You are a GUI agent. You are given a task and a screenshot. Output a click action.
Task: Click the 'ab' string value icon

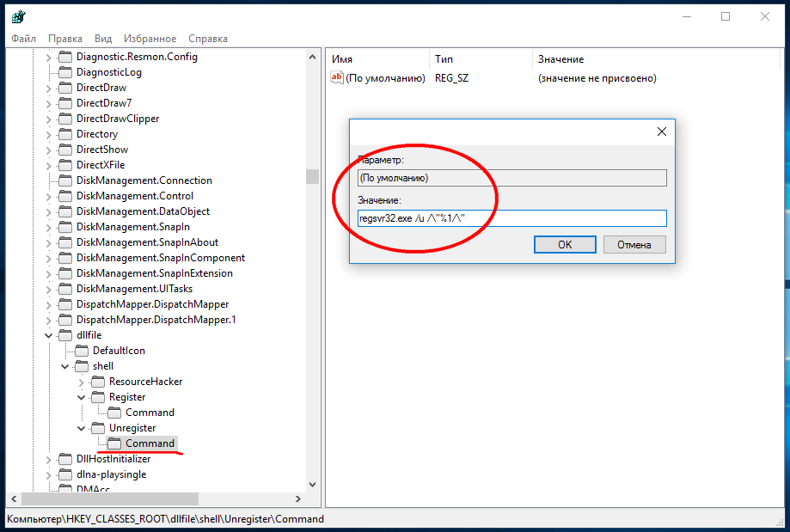[337, 77]
